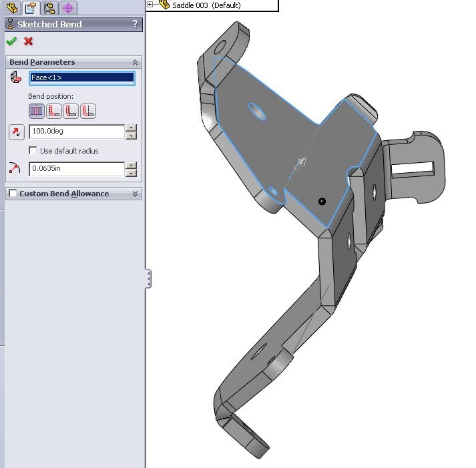Increase the bend angle with up arrow
Screen dimensions: 476x468
click(131, 128)
